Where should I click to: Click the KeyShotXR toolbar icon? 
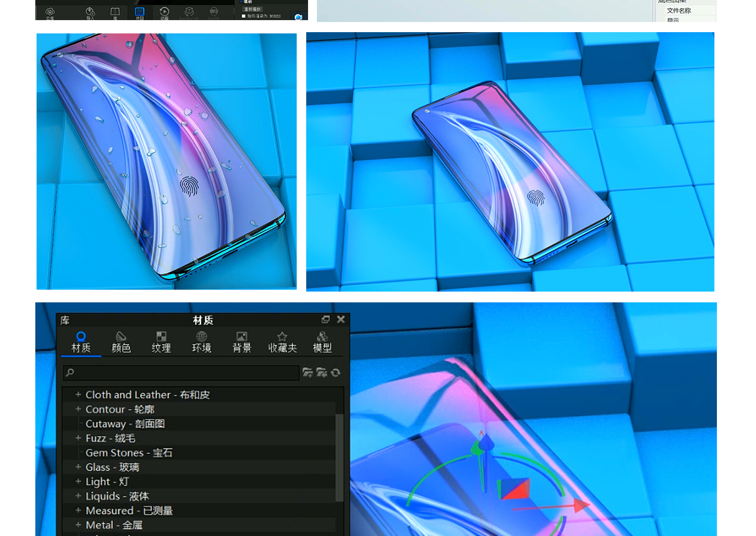click(x=189, y=13)
